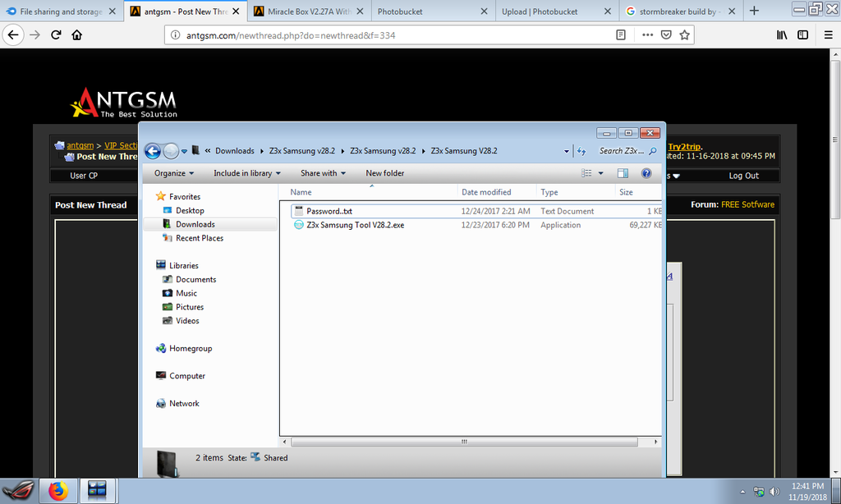Viewport: 841px width, 504px height.
Task: Open Music library
Action: pyautogui.click(x=186, y=293)
